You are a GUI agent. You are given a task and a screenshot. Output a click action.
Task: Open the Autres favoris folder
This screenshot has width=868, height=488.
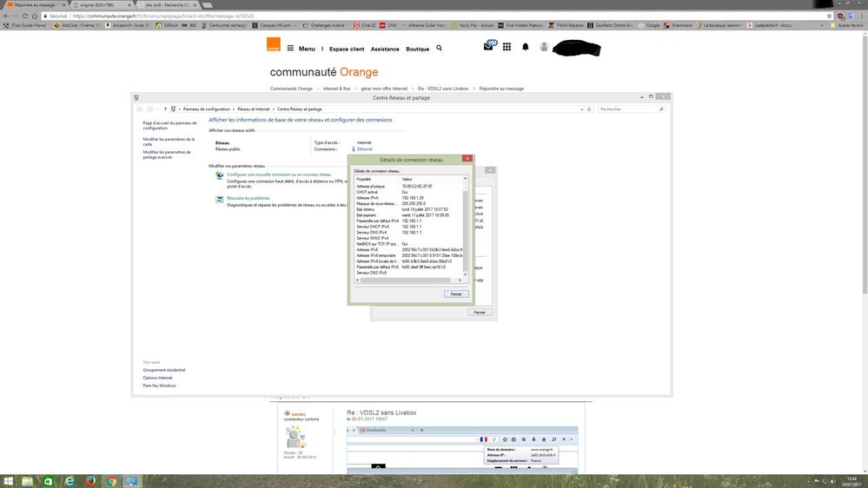pyautogui.click(x=847, y=25)
